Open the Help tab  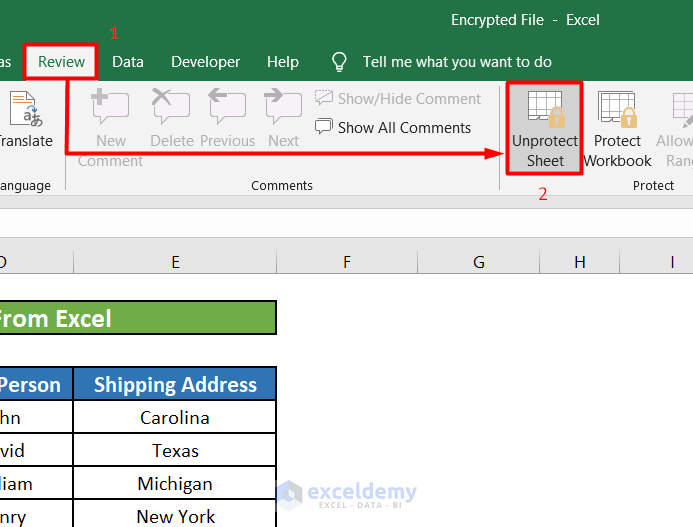283,62
